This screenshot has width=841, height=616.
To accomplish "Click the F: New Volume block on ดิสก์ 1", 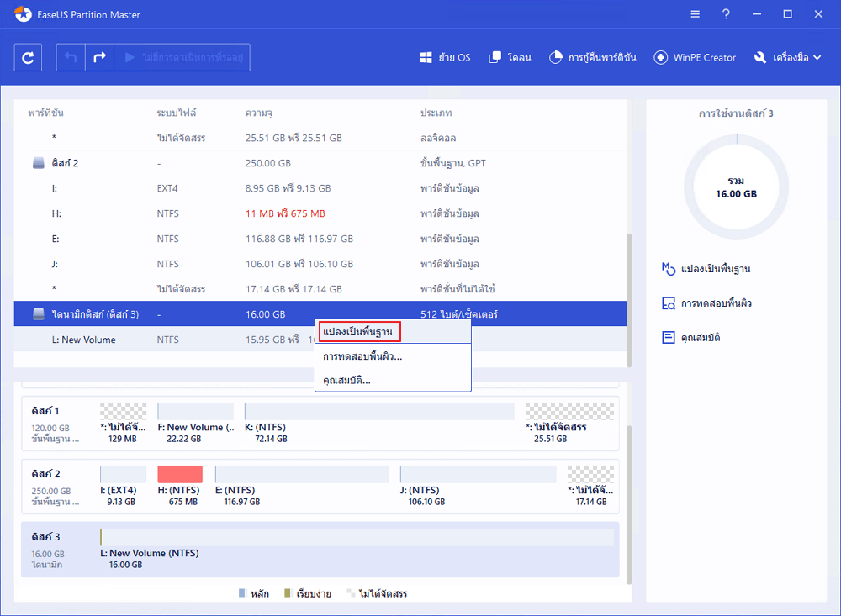I will point(196,411).
